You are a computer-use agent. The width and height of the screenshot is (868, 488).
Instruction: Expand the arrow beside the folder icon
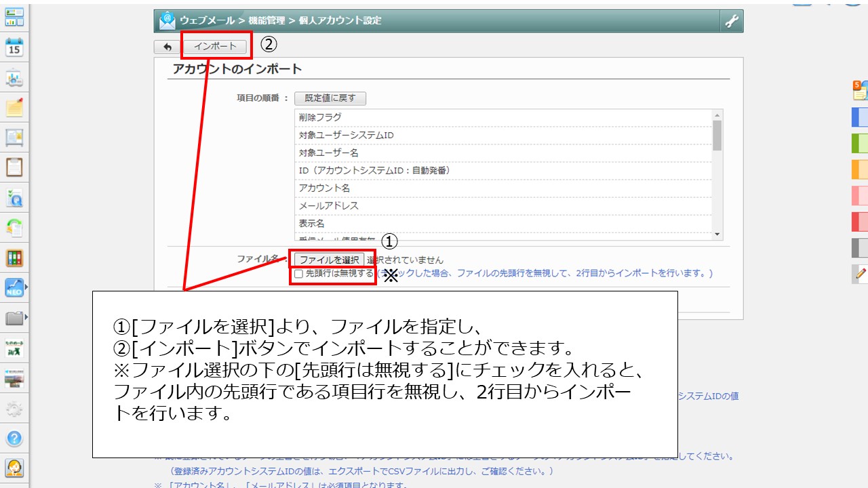pos(26,318)
